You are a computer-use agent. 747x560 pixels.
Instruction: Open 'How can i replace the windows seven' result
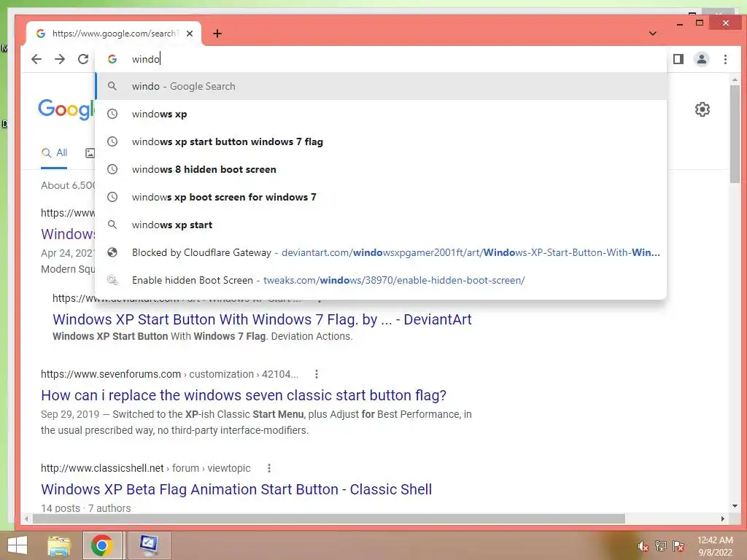(x=244, y=395)
